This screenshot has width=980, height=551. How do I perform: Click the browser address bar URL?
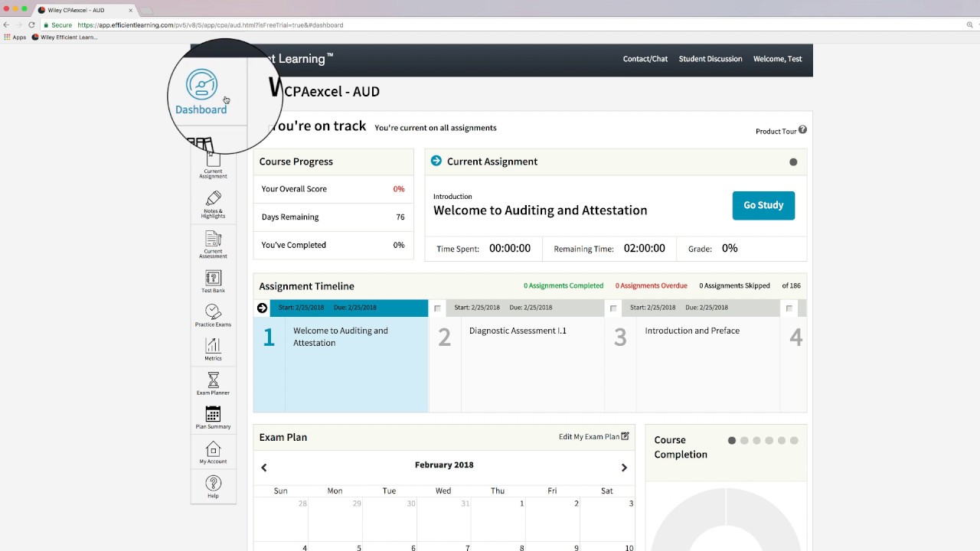click(x=210, y=24)
